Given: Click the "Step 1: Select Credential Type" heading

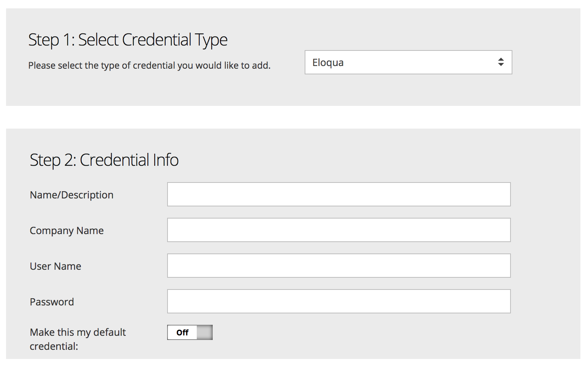Looking at the screenshot, I should (128, 40).
